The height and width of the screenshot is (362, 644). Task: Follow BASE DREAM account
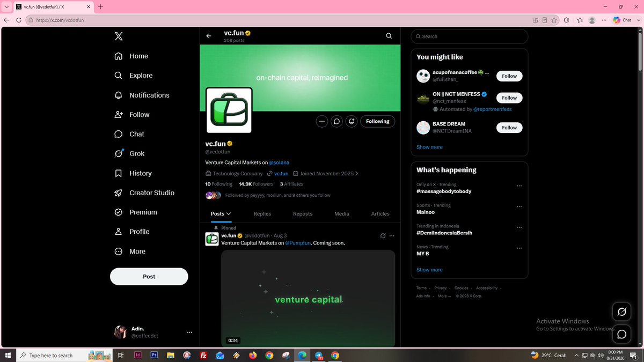tap(509, 128)
